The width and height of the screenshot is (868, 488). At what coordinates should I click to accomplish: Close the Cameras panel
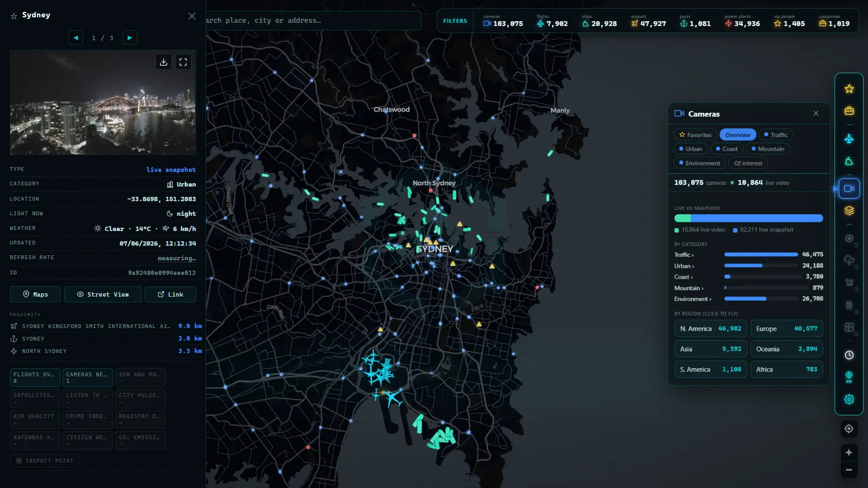pos(816,113)
